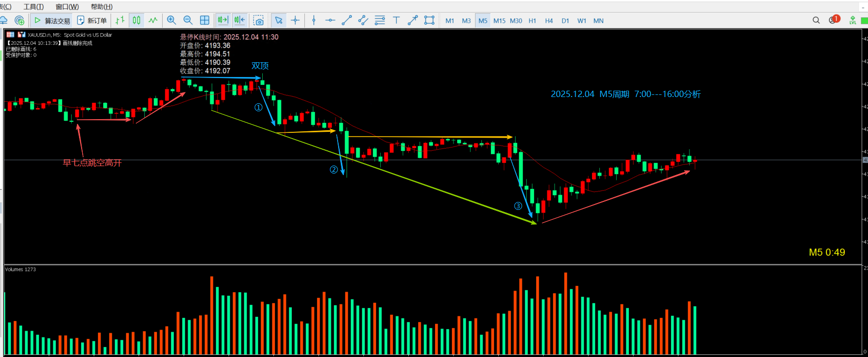Select the trendline drawing tool
This screenshot has height=357, width=868.
[x=347, y=20]
